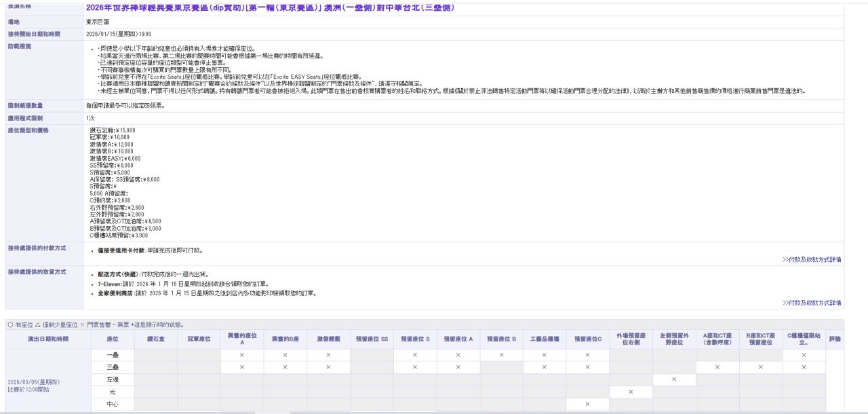
Task: Open payment details link in 付款方式 section
Action: click(812, 259)
